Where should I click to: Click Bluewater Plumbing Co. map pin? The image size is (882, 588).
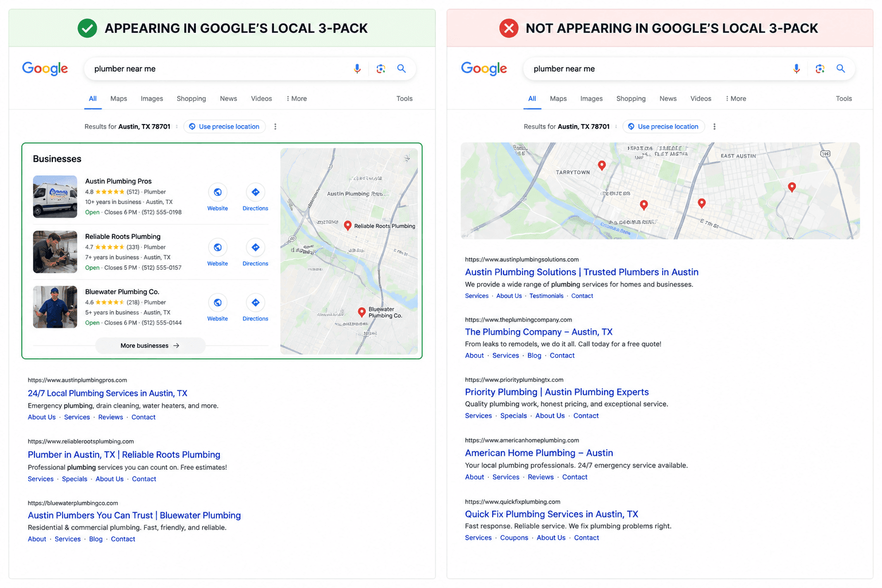point(362,312)
